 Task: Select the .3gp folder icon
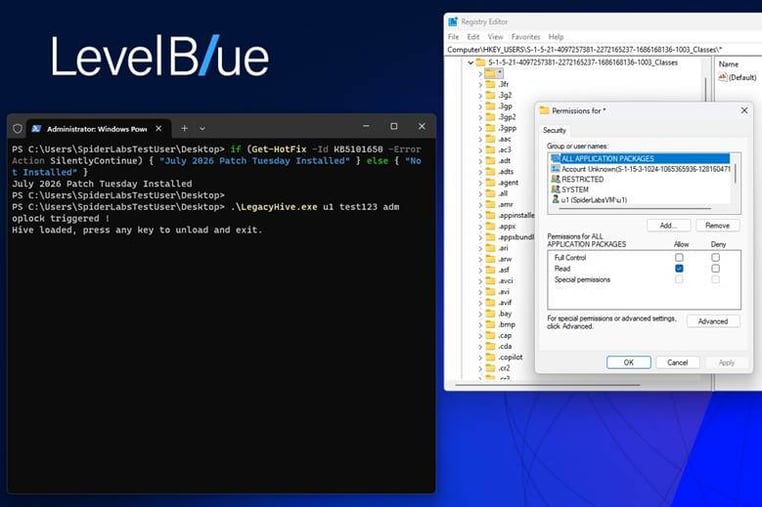click(x=490, y=106)
